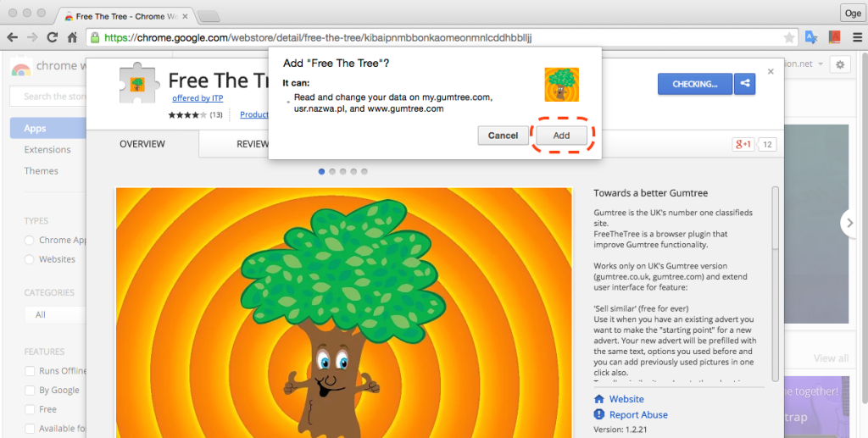This screenshot has width=868, height=438.
Task: Open the Google Translate extension icon
Action: tap(811, 37)
